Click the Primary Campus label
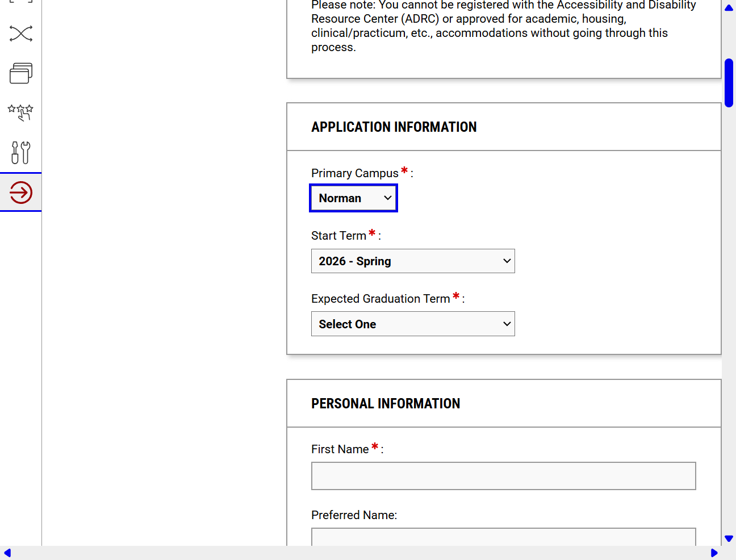This screenshot has height=560, width=736. click(355, 173)
